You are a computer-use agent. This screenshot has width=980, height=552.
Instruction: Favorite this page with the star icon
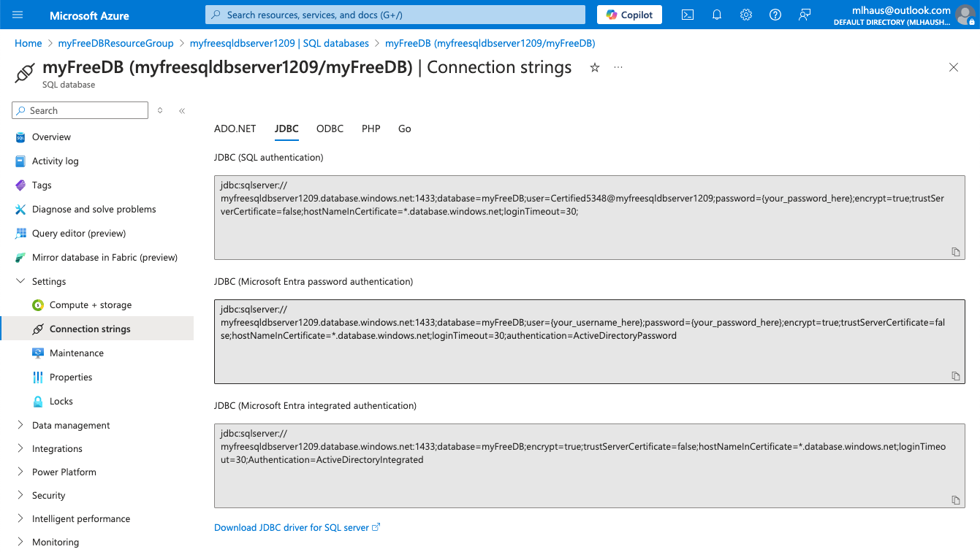[x=595, y=67]
